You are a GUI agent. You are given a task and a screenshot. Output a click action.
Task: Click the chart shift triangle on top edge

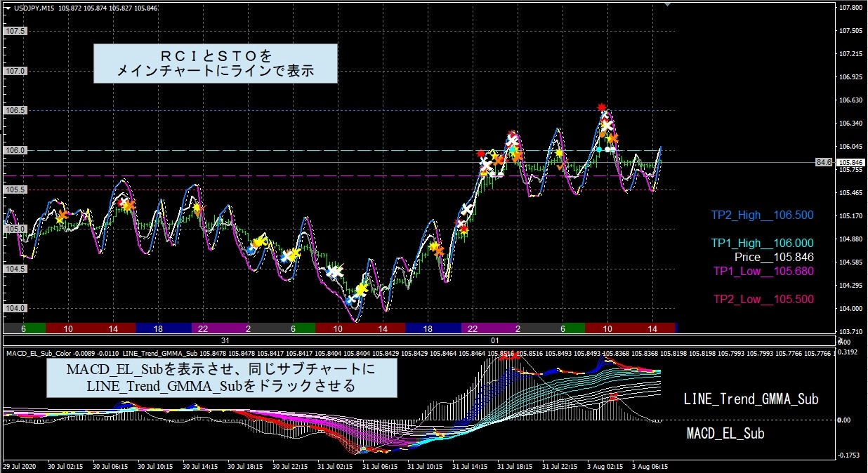tap(668, 5)
